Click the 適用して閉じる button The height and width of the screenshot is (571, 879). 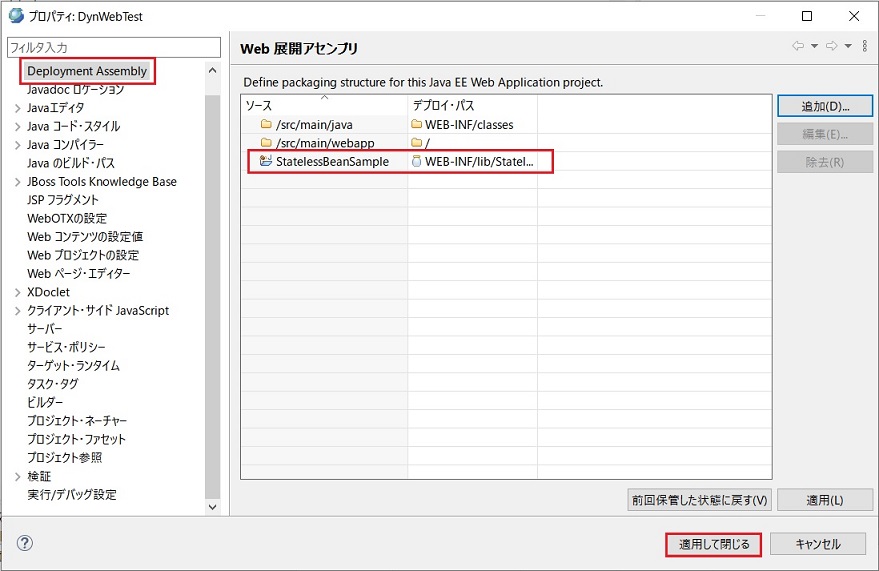coord(713,544)
